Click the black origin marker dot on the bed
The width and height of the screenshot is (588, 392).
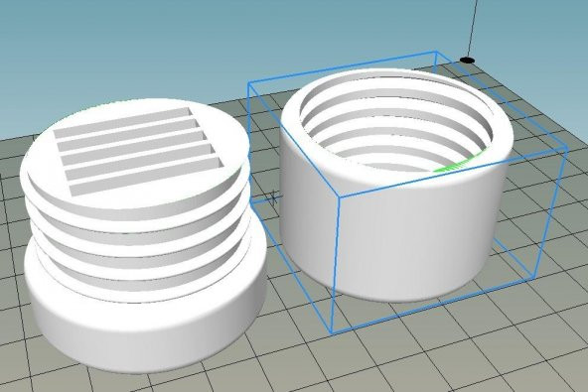tap(467, 60)
